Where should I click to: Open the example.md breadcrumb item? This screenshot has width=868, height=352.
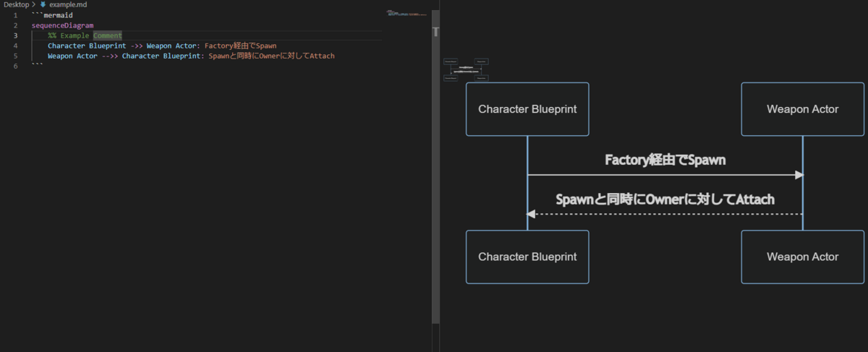pos(65,4)
